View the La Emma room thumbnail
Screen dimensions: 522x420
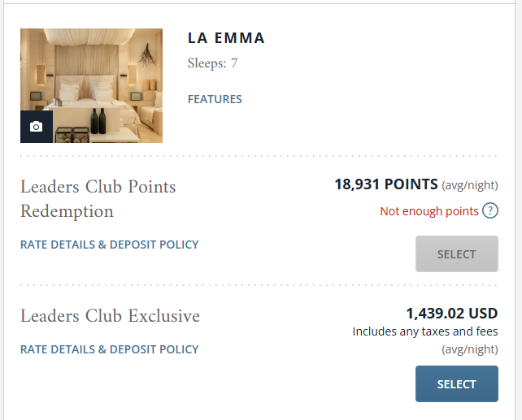[91, 86]
